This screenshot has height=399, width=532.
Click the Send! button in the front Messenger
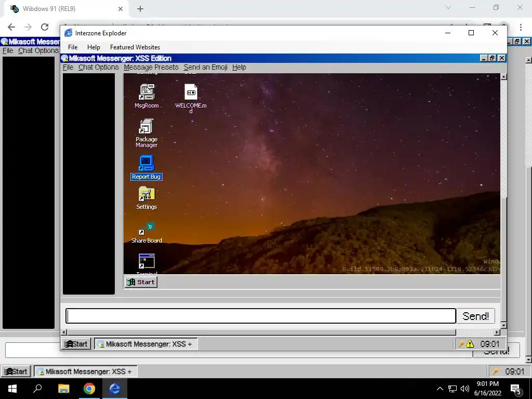tap(475, 316)
